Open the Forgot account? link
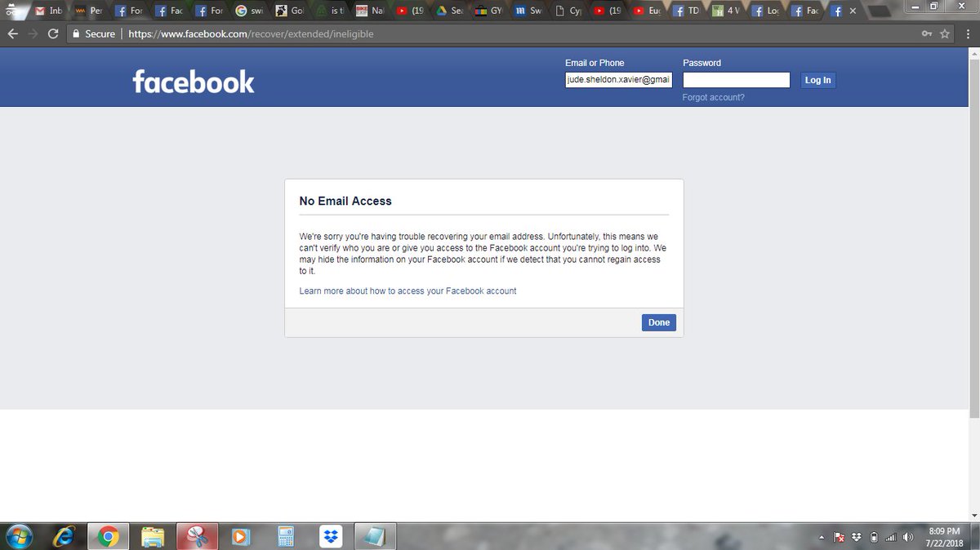The image size is (980, 550). [x=714, y=97]
